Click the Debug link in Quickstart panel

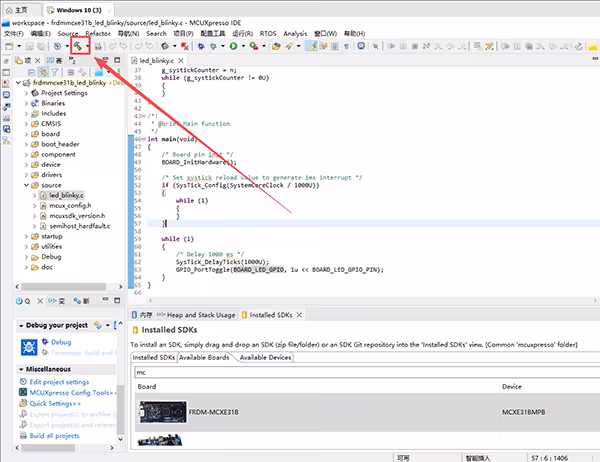61,342
